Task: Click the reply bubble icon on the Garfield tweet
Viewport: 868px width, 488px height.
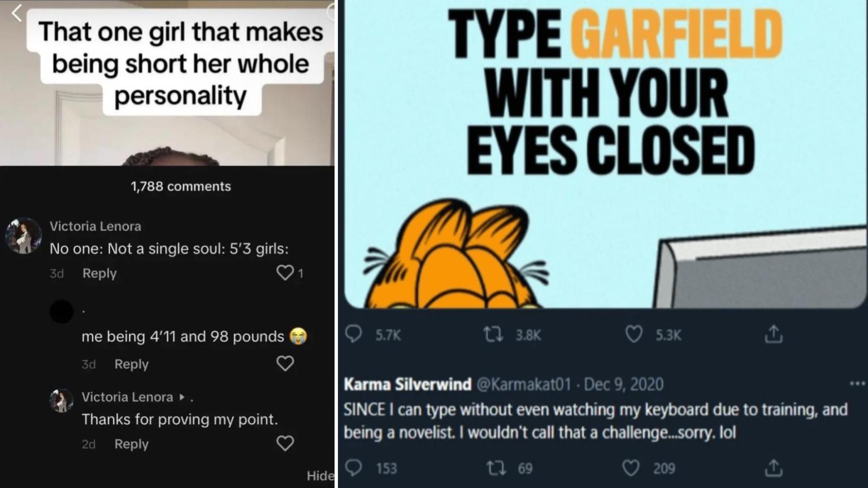Action: pyautogui.click(x=354, y=334)
